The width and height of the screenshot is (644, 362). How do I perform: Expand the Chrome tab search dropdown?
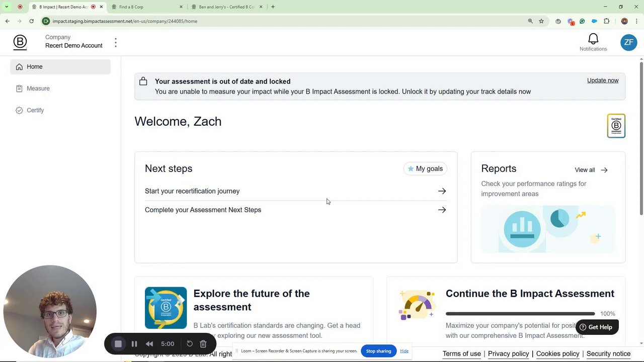[7, 7]
